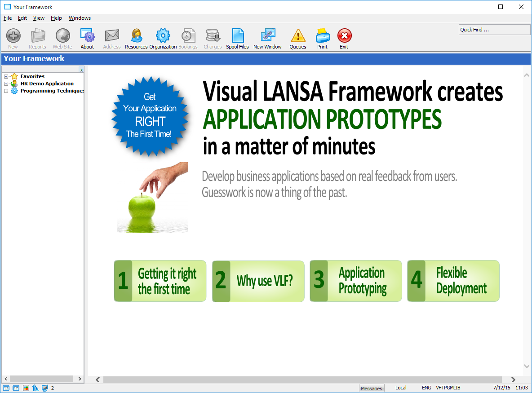Open 'Flexible Deployment' button 4
532x393 pixels.
pos(453,281)
